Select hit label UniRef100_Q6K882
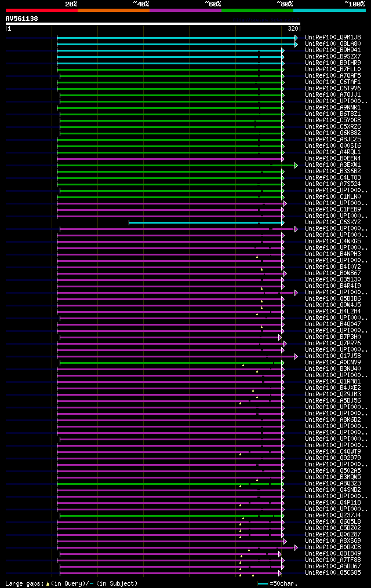The height and width of the screenshot is (588, 371). tap(333, 133)
